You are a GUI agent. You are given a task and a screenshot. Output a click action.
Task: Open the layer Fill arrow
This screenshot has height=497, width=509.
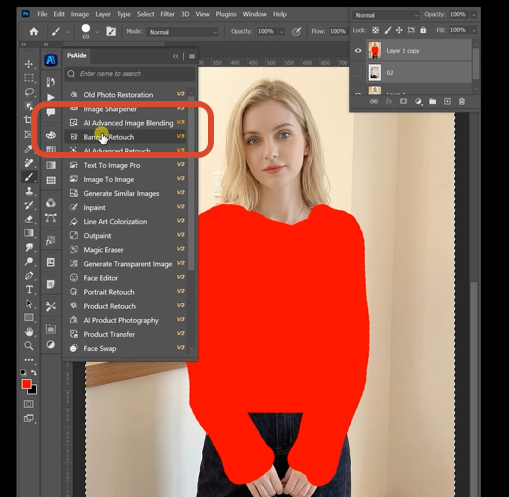(474, 30)
